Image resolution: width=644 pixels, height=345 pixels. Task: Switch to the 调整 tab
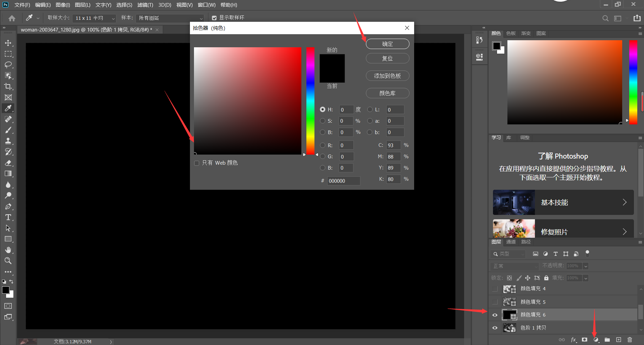[x=525, y=137]
